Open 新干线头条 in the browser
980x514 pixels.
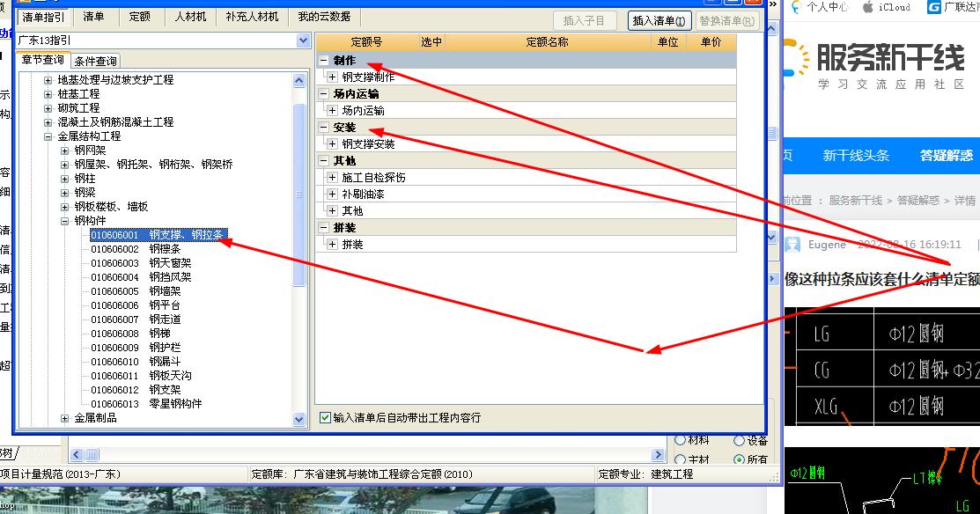856,156
